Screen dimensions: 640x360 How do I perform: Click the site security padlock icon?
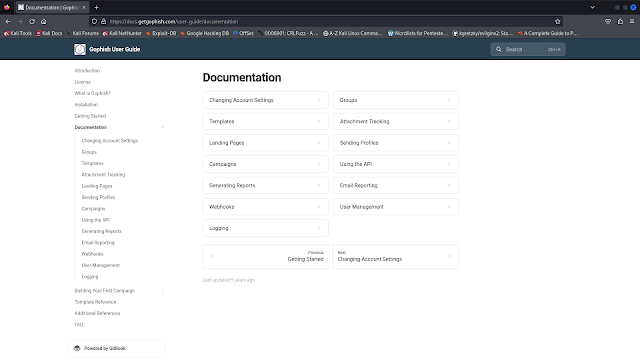tap(103, 22)
